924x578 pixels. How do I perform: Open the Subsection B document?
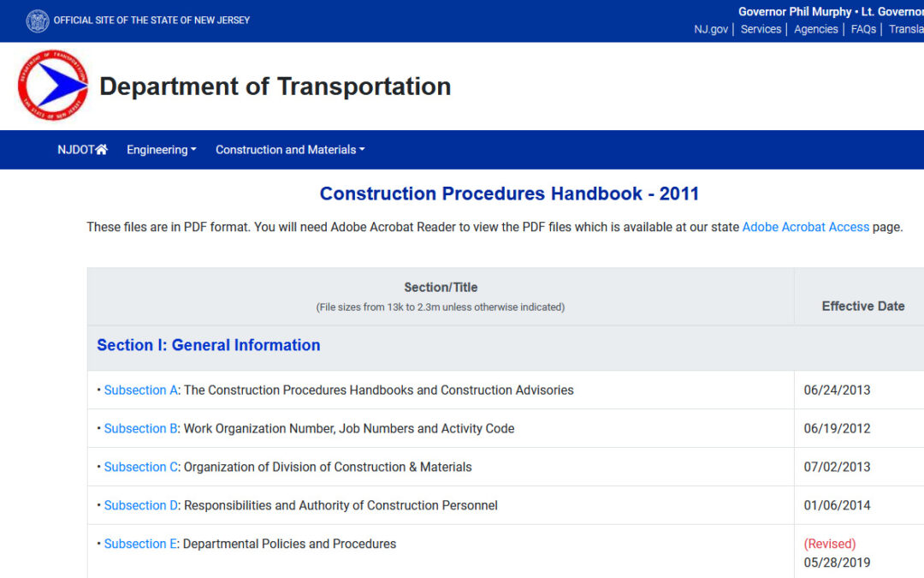click(x=140, y=429)
